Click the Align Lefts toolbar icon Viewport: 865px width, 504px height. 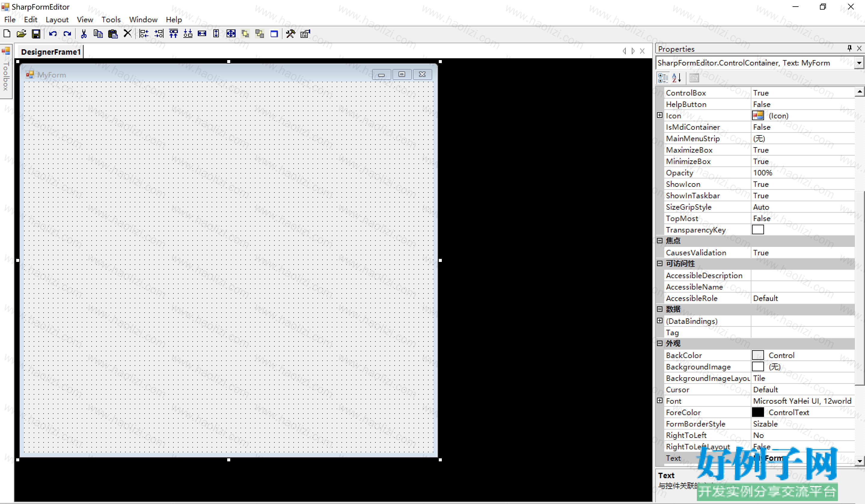[144, 34]
